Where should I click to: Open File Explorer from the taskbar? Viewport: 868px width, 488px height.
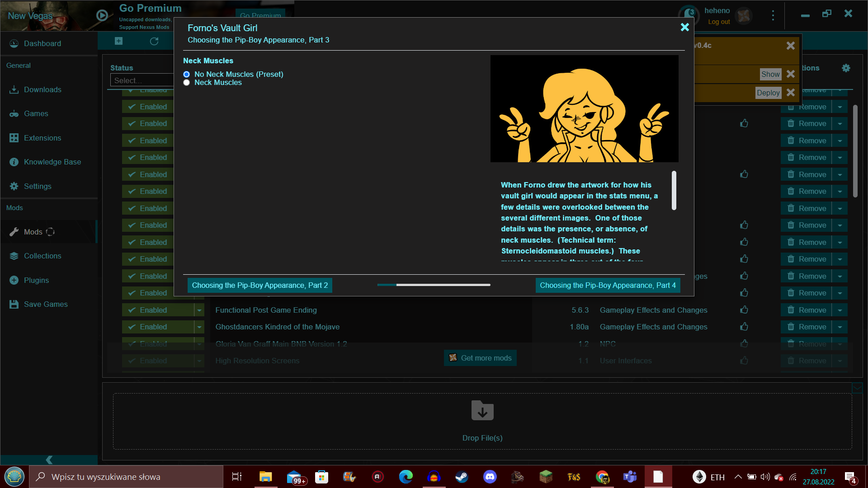265,477
